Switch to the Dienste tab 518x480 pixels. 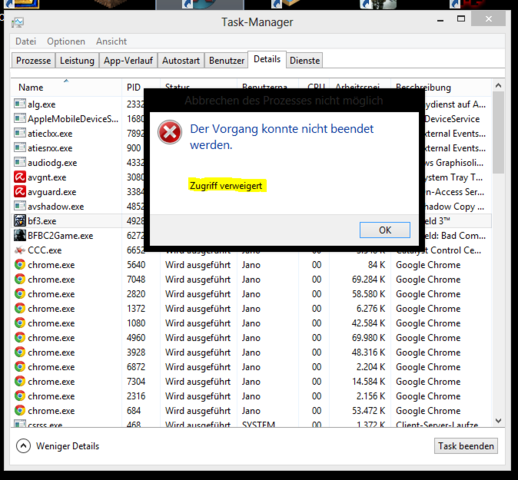(x=305, y=61)
